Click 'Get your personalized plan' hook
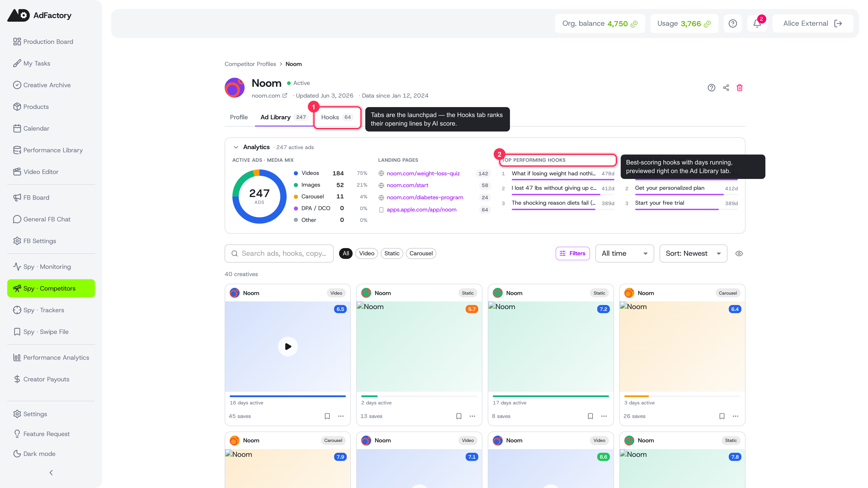The height and width of the screenshot is (488, 868). click(x=670, y=188)
